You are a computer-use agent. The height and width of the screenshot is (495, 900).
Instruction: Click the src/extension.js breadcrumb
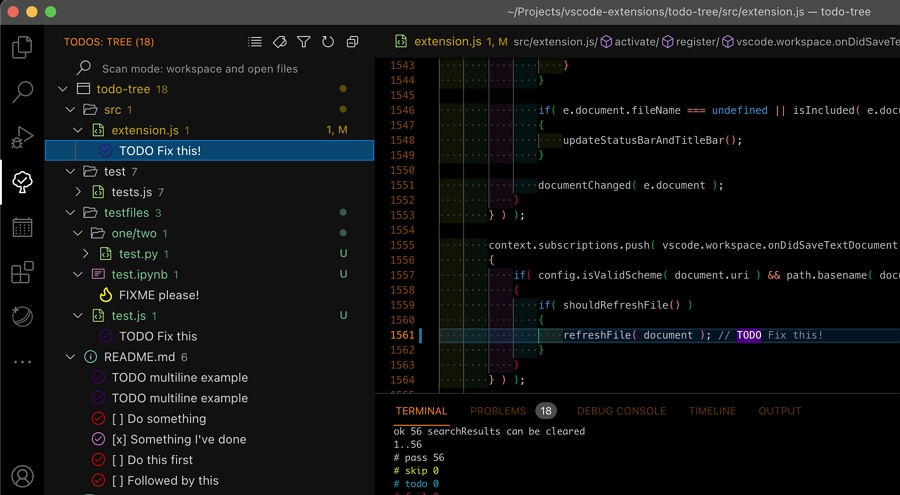point(556,41)
